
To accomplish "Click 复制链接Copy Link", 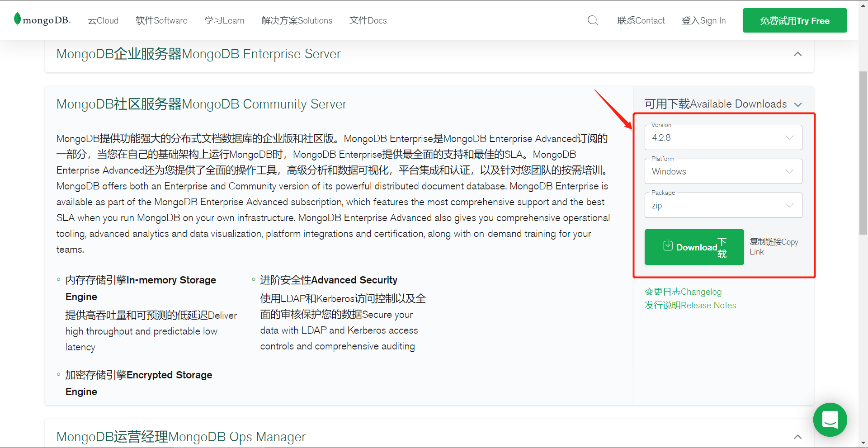I will pos(774,247).
